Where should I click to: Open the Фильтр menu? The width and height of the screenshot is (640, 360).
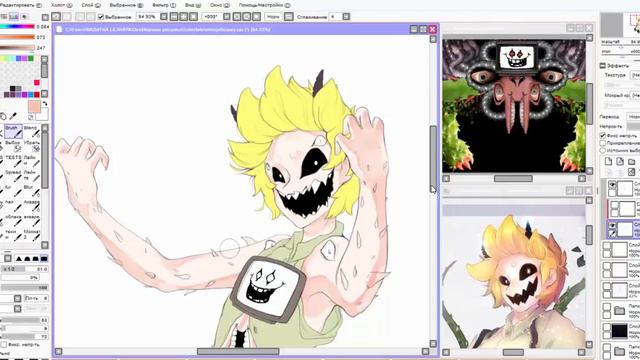(164, 5)
